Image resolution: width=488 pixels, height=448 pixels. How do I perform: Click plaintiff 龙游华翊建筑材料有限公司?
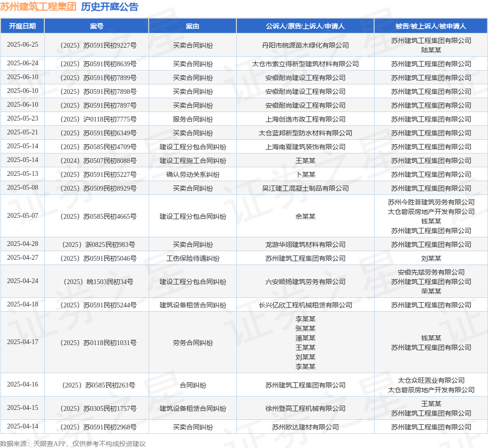(x=305, y=244)
